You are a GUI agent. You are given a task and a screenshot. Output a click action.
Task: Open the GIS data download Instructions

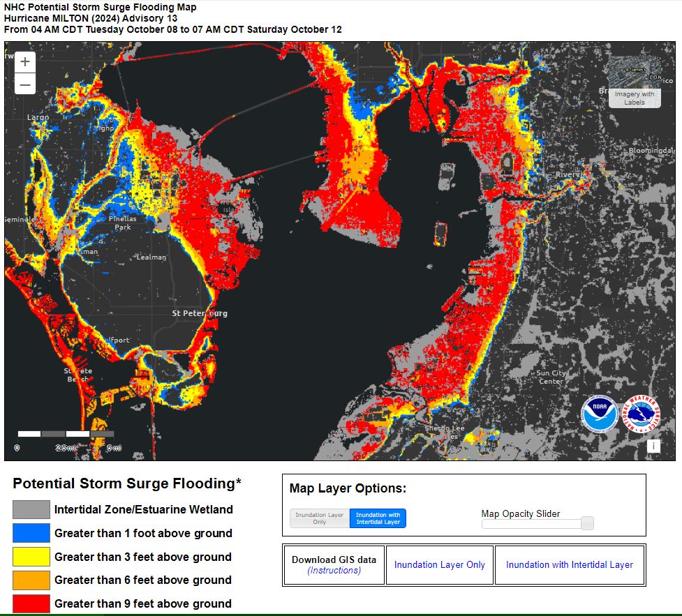[x=334, y=570]
